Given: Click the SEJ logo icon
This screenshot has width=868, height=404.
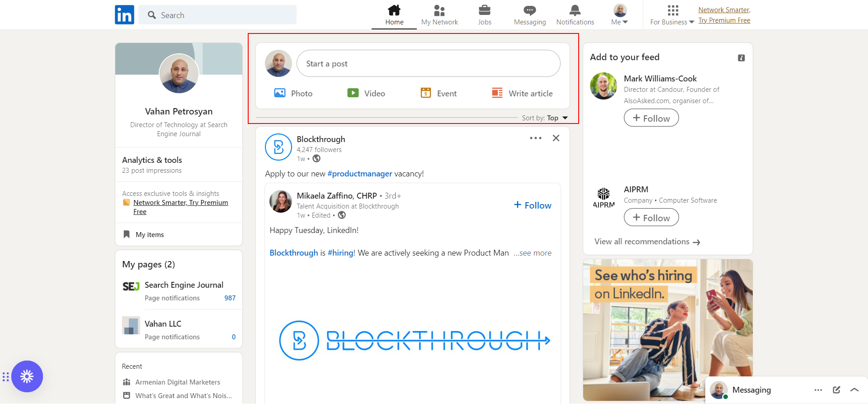Looking at the screenshot, I should pyautogui.click(x=131, y=286).
